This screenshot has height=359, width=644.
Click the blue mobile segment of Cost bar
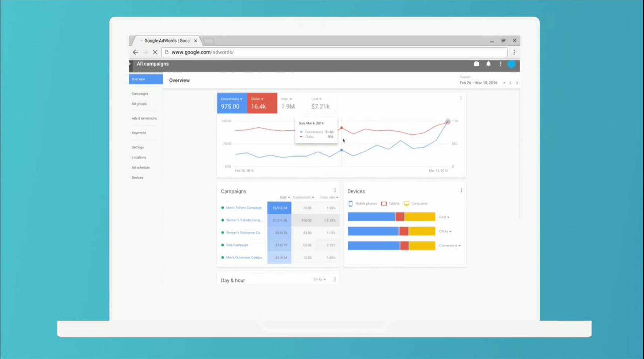(371, 217)
